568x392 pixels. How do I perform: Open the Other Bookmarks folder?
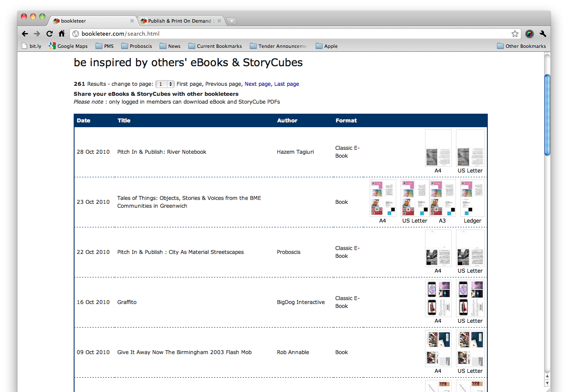[521, 46]
